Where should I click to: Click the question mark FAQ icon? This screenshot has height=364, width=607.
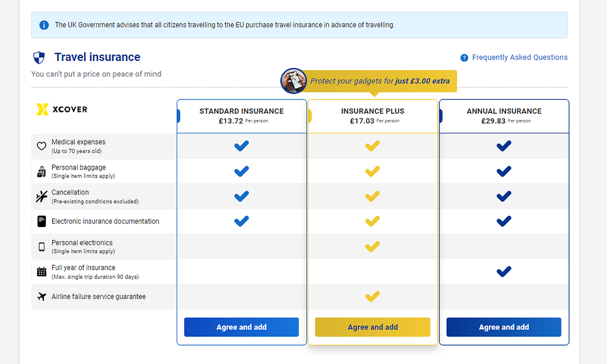point(464,58)
